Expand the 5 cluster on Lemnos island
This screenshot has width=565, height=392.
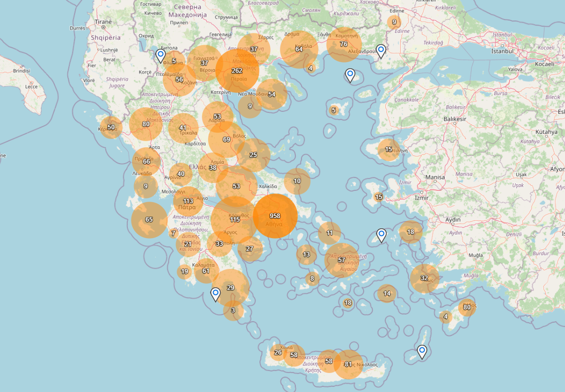click(334, 110)
